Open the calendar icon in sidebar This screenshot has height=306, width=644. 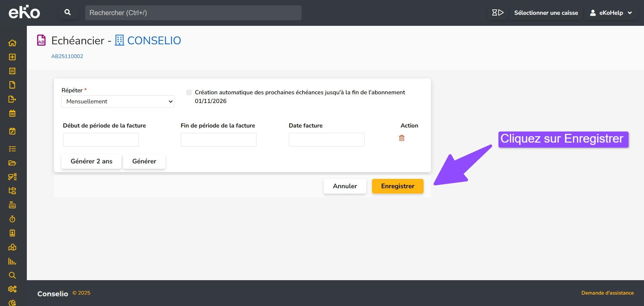(12, 113)
